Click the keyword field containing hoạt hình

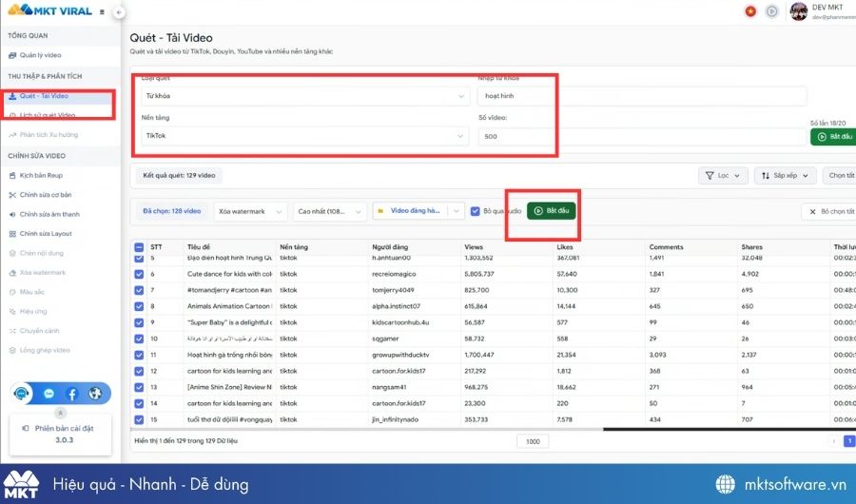pos(642,96)
